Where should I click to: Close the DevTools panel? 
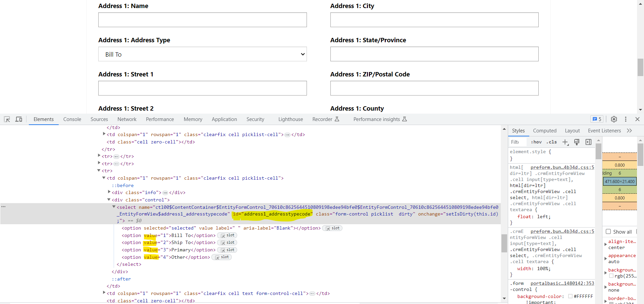pos(637,119)
